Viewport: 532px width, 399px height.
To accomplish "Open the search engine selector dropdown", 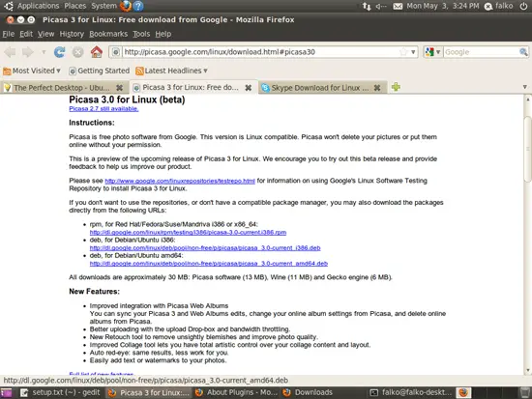I will click(x=438, y=52).
